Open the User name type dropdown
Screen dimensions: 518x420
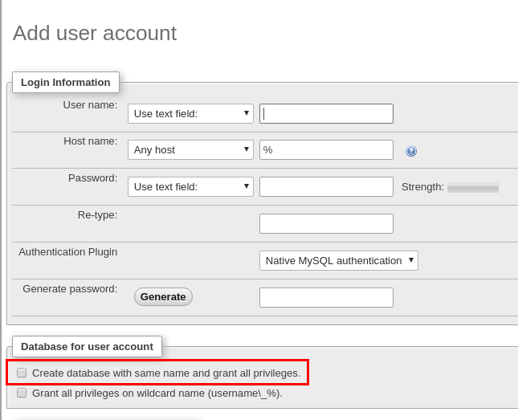(190, 113)
